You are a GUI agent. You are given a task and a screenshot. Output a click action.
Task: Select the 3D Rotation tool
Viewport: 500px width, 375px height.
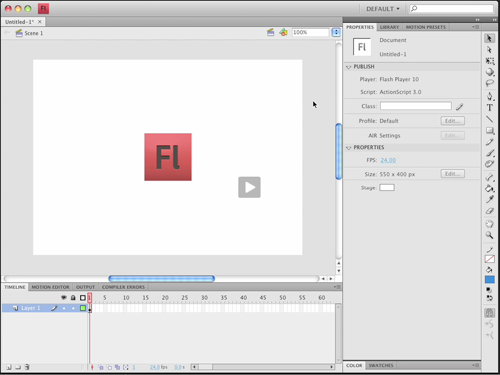click(x=490, y=72)
